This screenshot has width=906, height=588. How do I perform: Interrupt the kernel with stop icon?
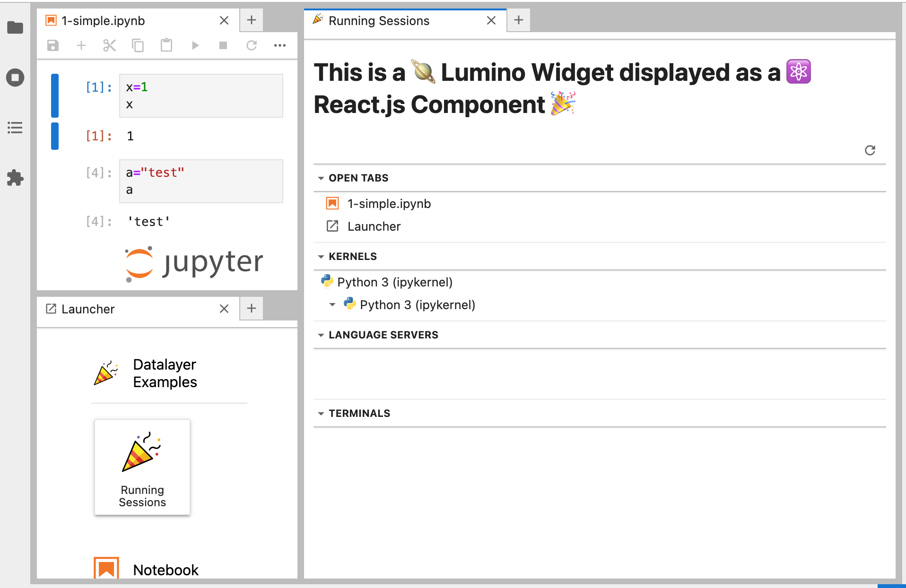[223, 45]
